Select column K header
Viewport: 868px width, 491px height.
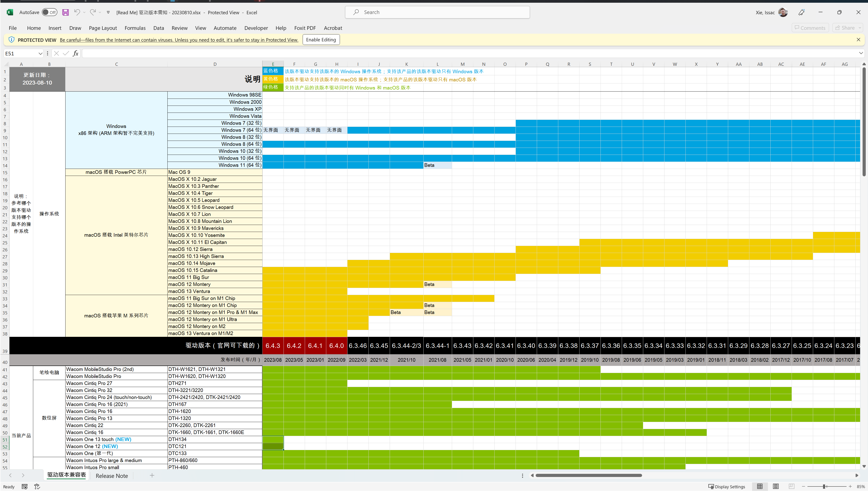click(x=406, y=64)
